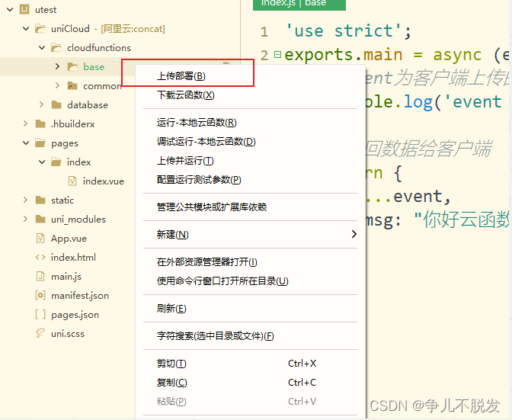The width and height of the screenshot is (512, 420).
Task: Expand the common folder
Action: point(57,85)
